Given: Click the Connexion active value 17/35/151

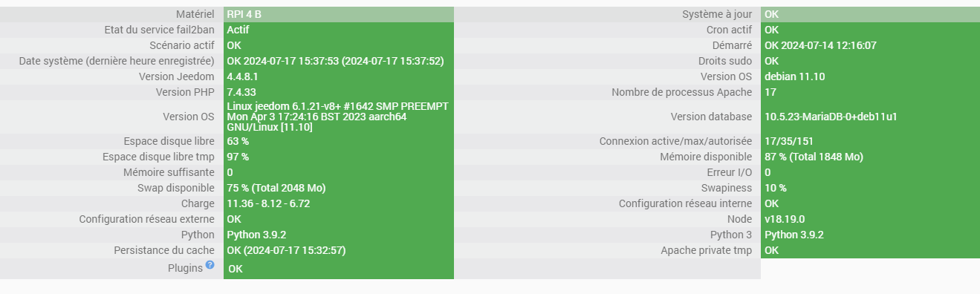Looking at the screenshot, I should [x=789, y=141].
